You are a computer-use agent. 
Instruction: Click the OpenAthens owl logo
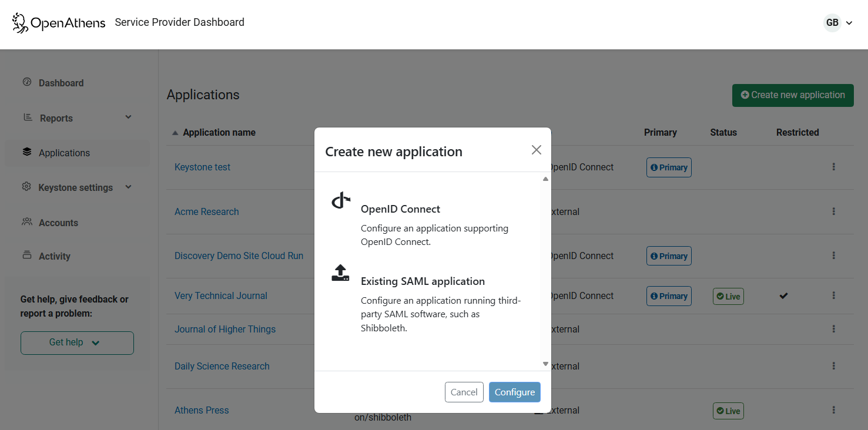click(x=19, y=23)
